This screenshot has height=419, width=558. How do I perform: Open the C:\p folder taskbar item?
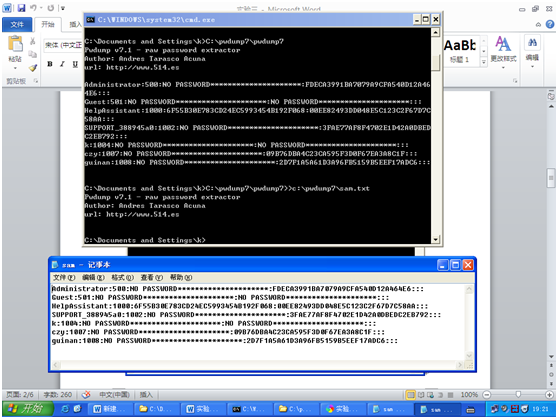point(296,409)
